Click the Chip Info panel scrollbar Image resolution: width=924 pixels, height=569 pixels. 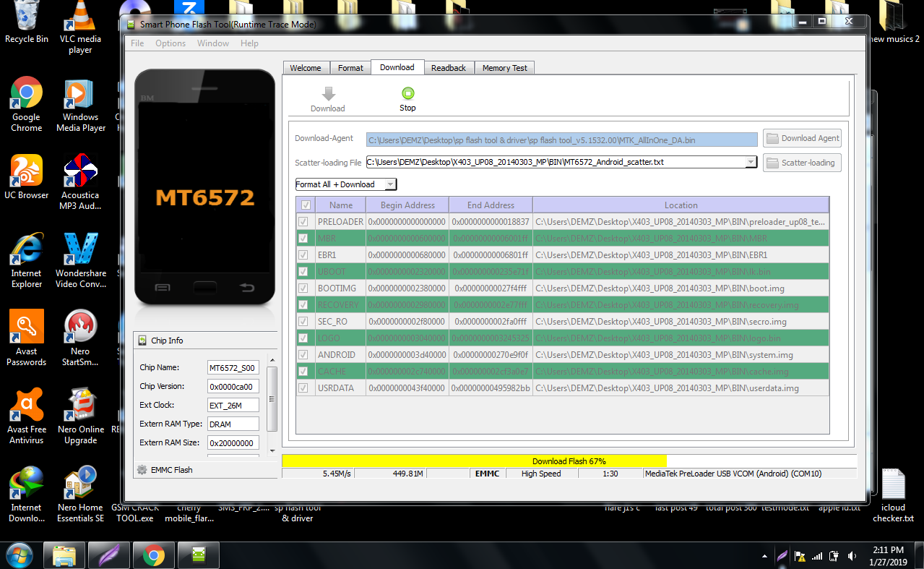pyautogui.click(x=272, y=405)
